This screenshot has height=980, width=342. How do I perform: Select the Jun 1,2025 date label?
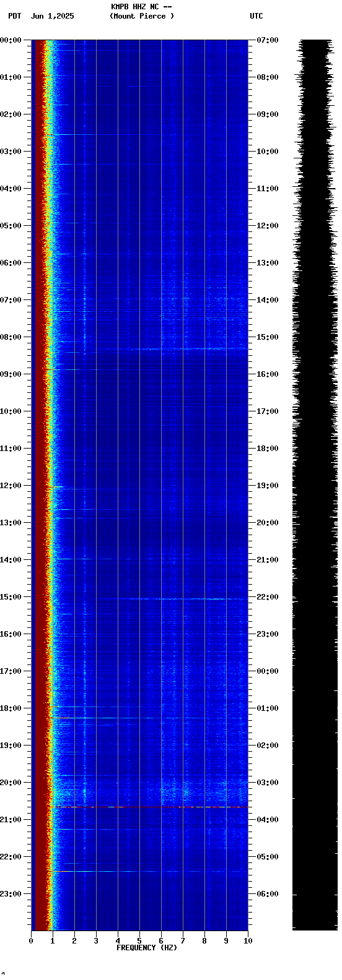pyautogui.click(x=52, y=16)
